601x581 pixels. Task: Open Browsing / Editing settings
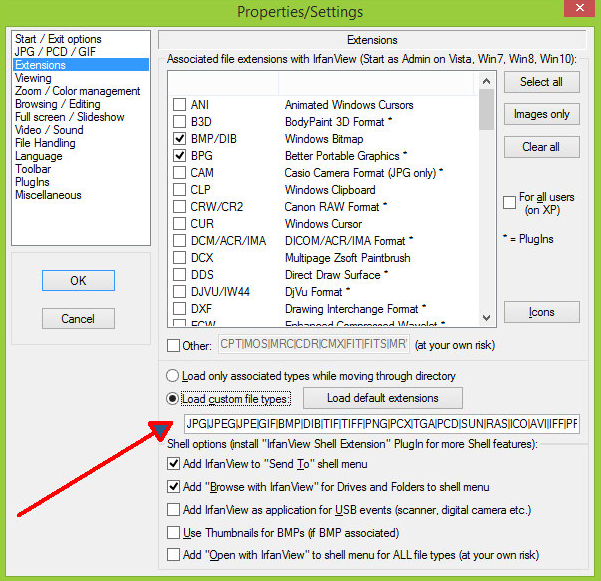click(57, 104)
